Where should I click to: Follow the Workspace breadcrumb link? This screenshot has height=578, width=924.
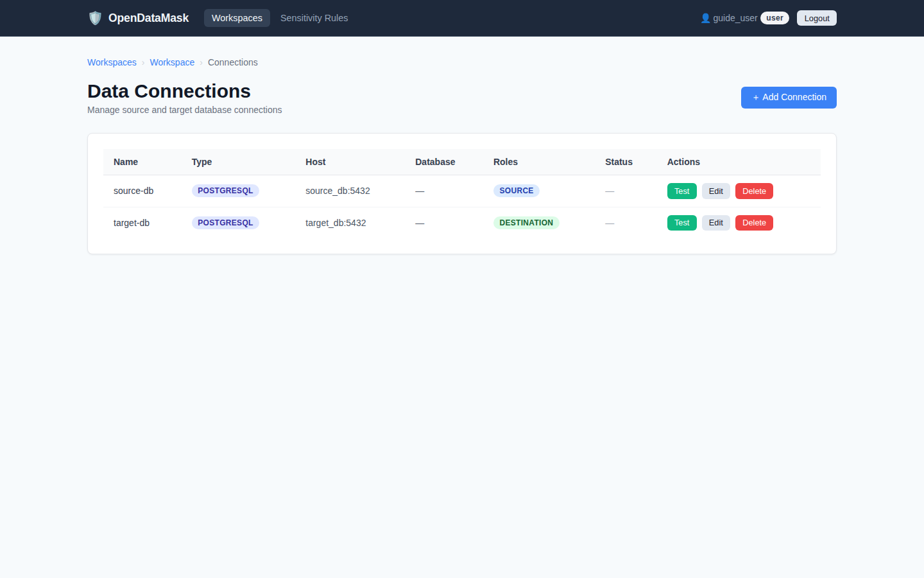tap(172, 62)
